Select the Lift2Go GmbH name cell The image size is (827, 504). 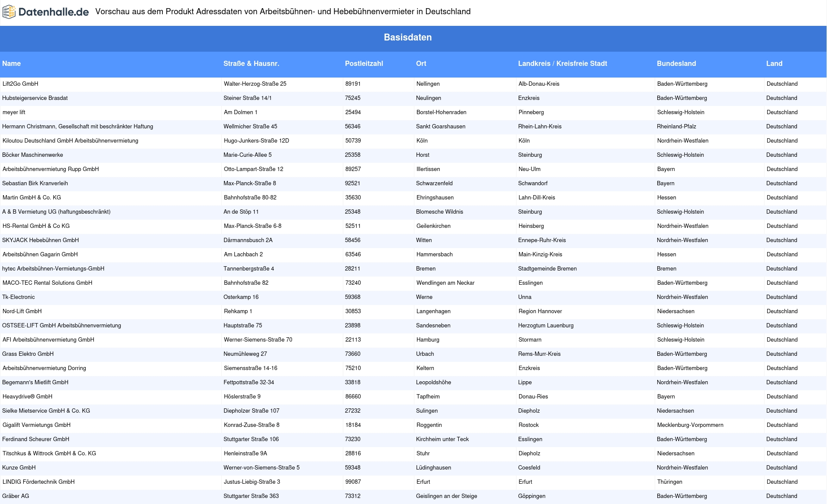[x=20, y=84]
